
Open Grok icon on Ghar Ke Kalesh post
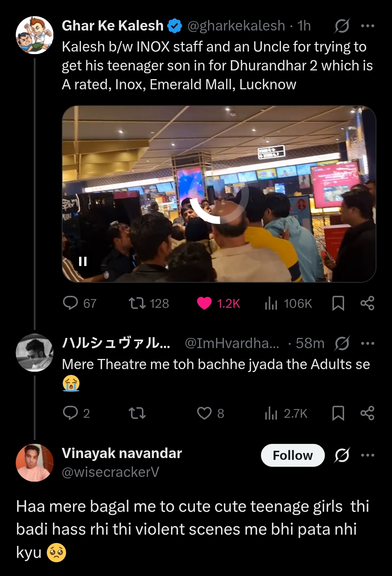click(342, 26)
